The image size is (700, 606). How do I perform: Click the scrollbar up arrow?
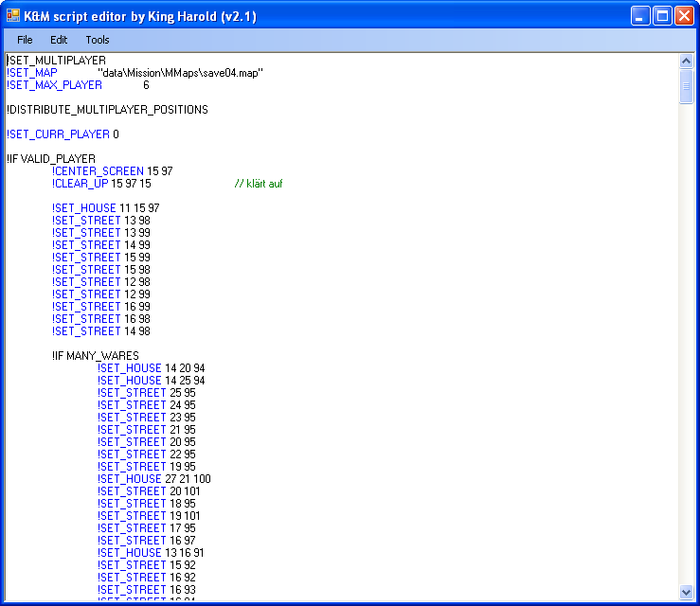tap(687, 61)
